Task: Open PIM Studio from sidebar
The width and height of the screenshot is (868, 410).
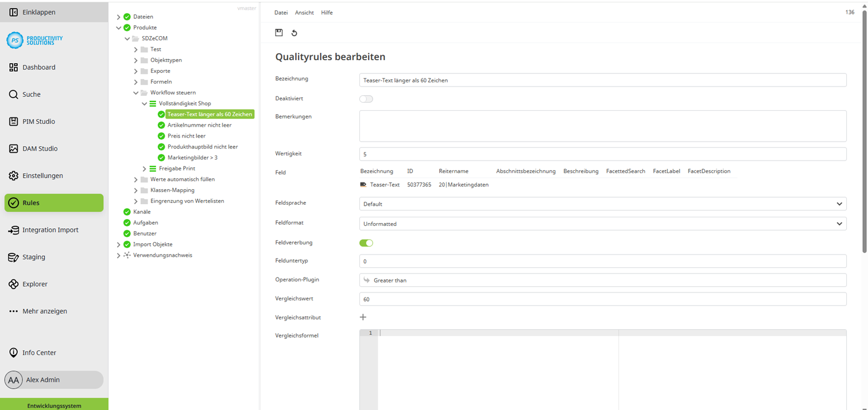Action: [38, 122]
